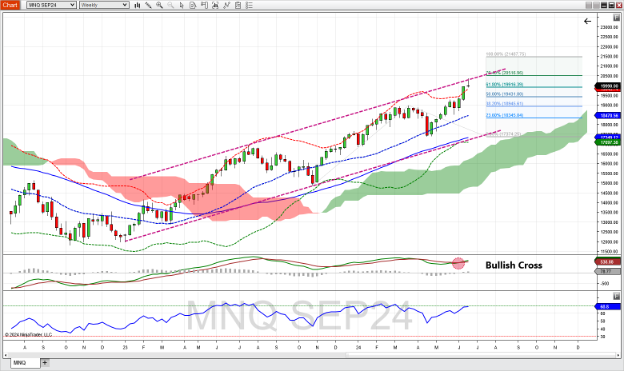
Task: Activate the zoom in magnifier
Action: [159, 5]
